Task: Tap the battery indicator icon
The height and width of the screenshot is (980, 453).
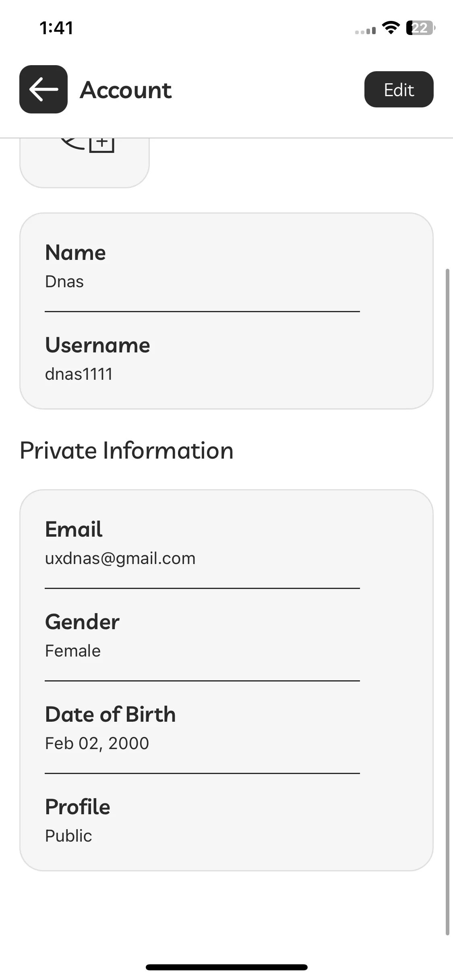Action: coord(421,28)
